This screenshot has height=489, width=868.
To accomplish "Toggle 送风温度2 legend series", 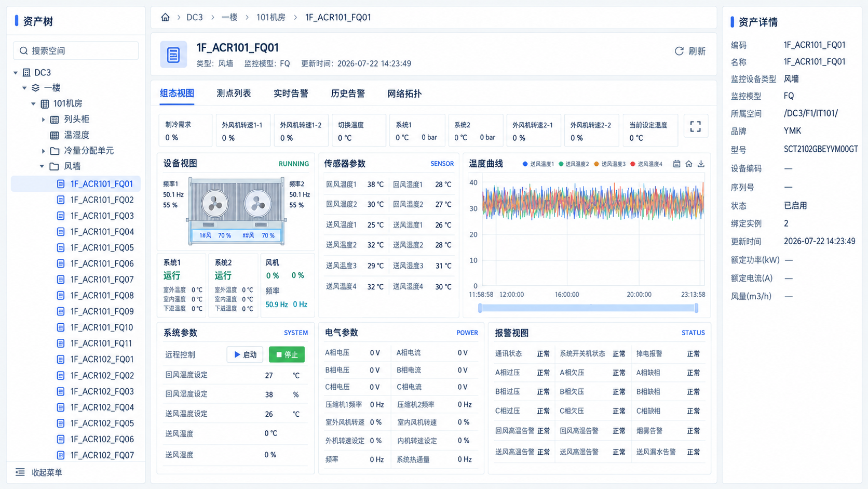I will tap(574, 164).
